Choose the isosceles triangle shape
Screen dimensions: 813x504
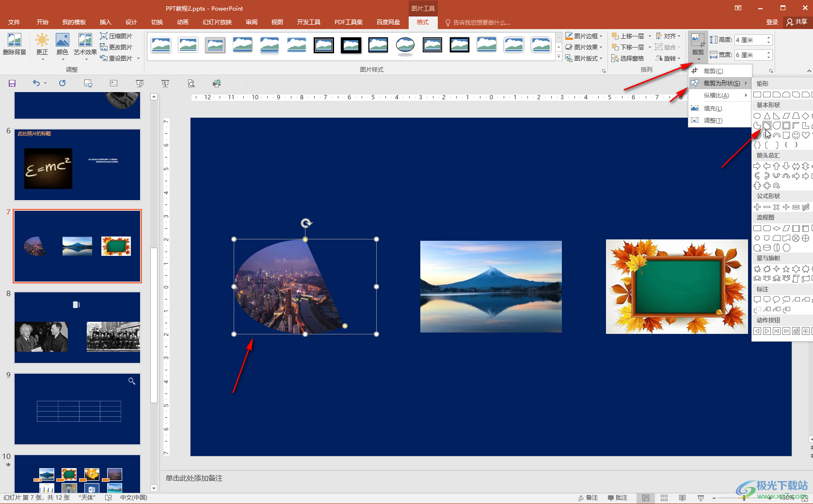pos(767,116)
